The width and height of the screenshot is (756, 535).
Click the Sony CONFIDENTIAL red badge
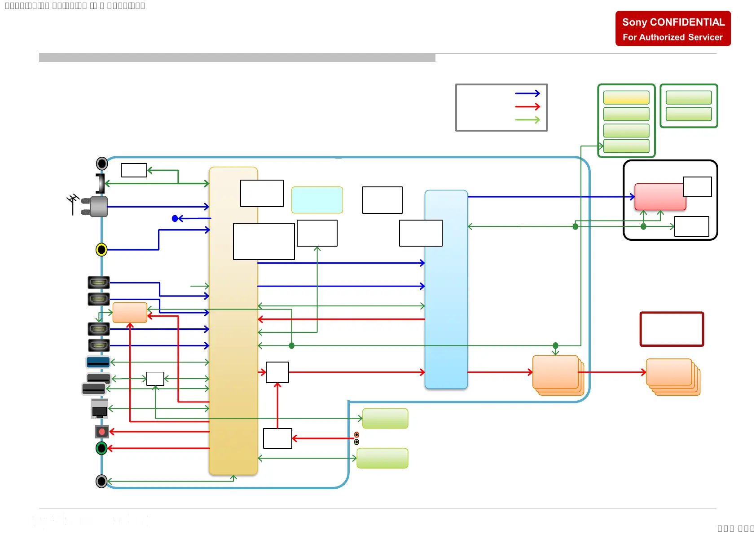[673, 28]
